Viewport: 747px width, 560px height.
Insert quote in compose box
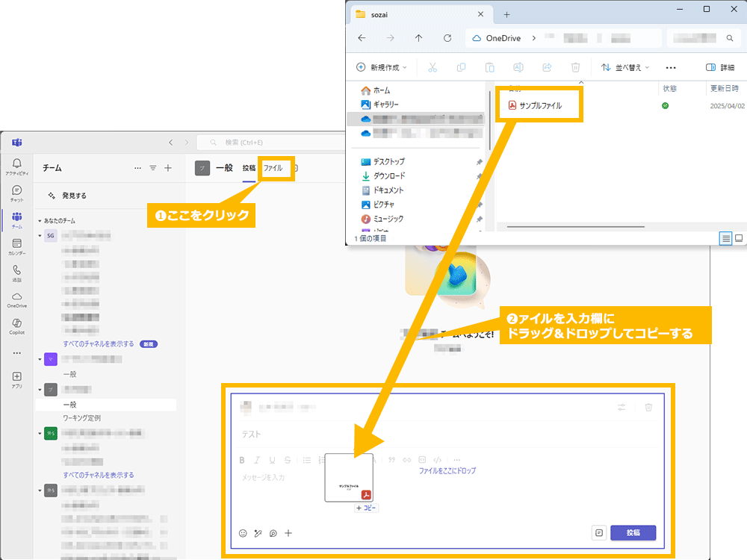[391, 460]
